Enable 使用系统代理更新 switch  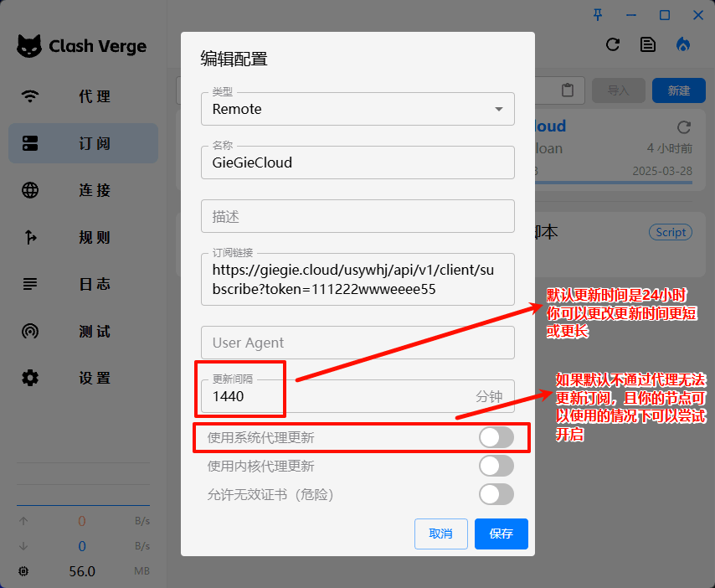tap(496, 438)
